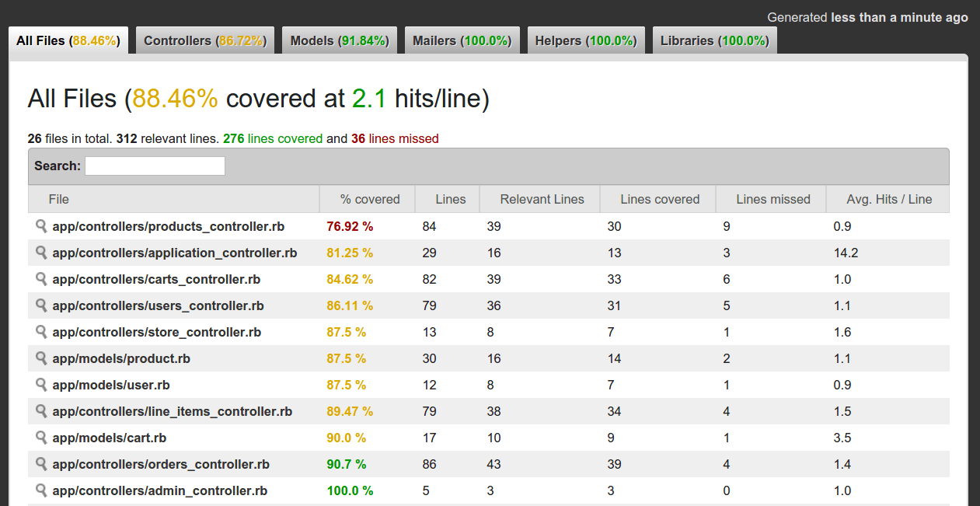Open app/controllers/store_controller.rb file link
This screenshot has height=506, width=980.
click(x=157, y=332)
